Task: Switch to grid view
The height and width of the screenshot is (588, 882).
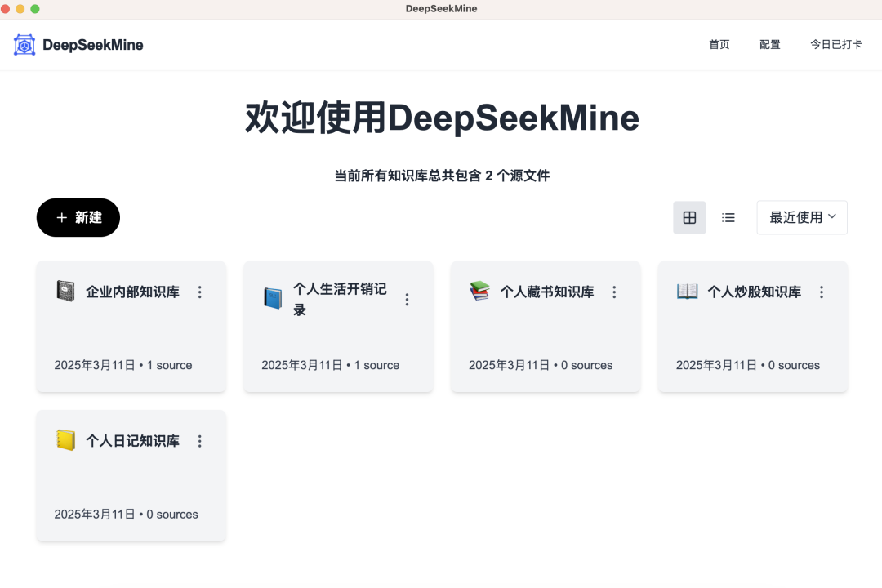Action: 689,217
